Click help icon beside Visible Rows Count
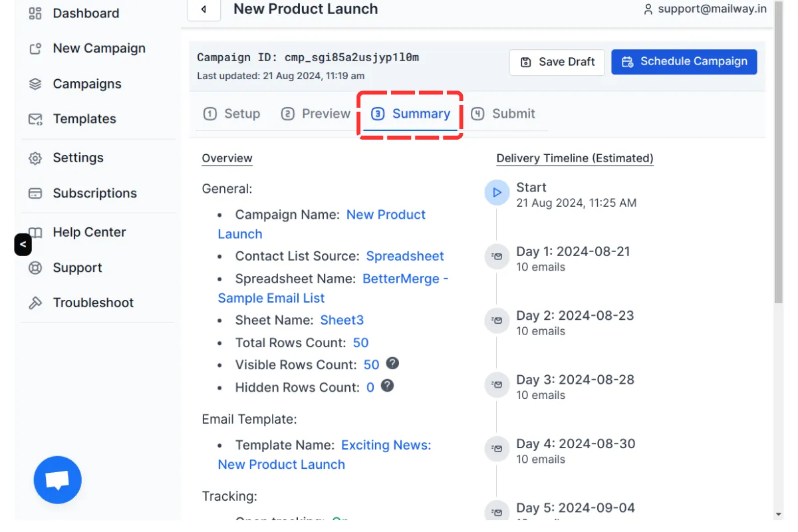Viewport: 798px width, 532px height. tap(393, 363)
